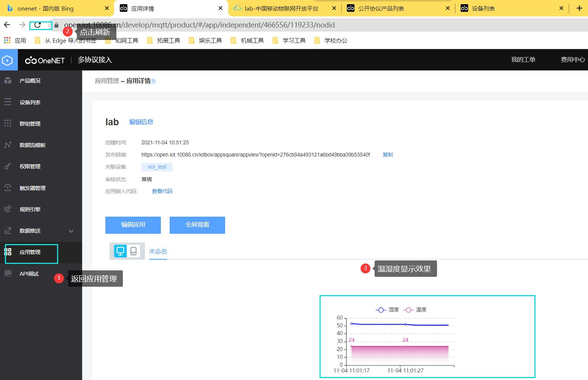Return to 应用管理 in the sidebar
This screenshot has width=588, height=380.
point(30,252)
